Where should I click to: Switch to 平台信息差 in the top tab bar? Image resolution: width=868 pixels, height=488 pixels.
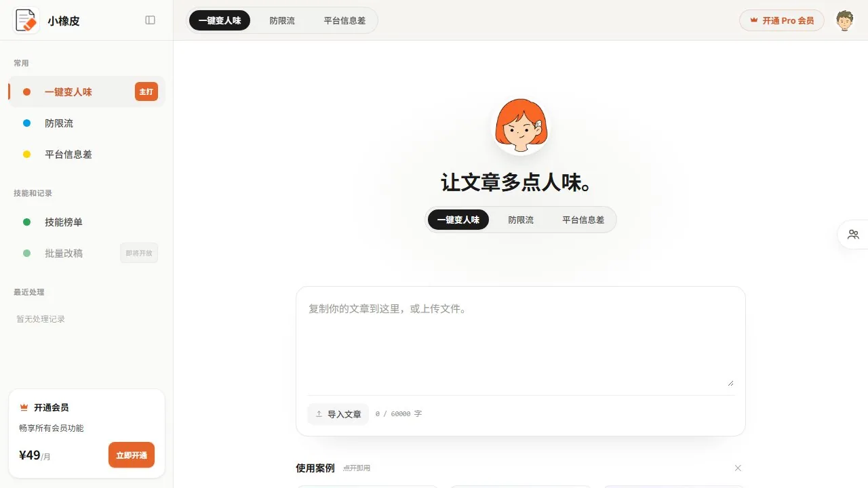coord(344,20)
